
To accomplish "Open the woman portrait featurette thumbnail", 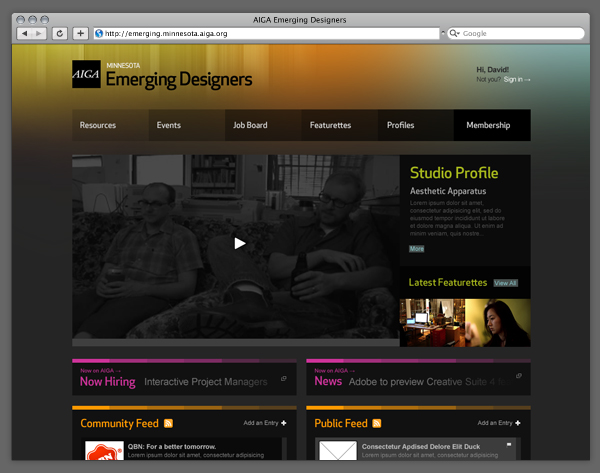I will click(x=498, y=323).
